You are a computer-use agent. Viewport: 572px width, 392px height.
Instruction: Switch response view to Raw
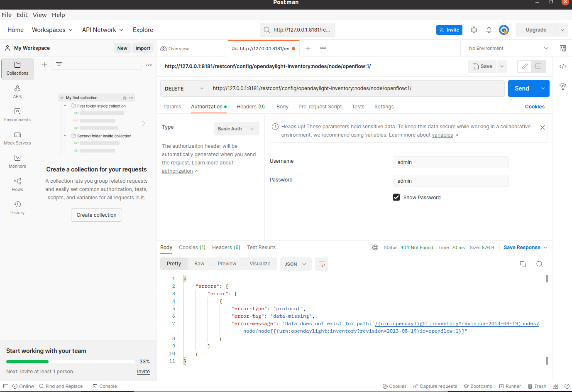[x=199, y=264]
